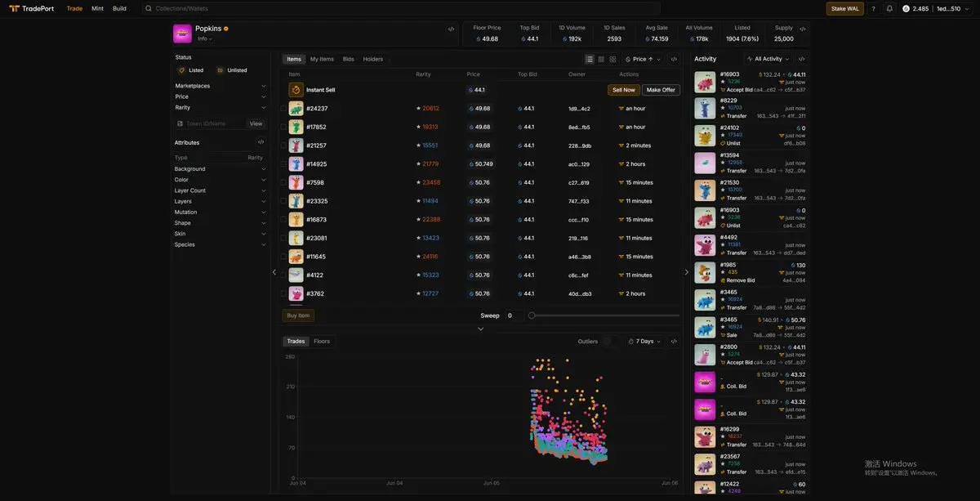Click the embed code icon next to Supply
The width and height of the screenshot is (980, 501).
[803, 29]
